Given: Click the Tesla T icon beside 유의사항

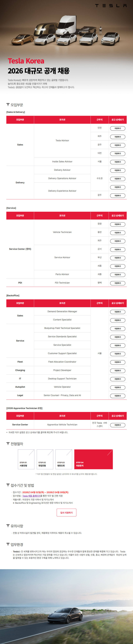Looking at the screenshot, I should click(8, 526).
